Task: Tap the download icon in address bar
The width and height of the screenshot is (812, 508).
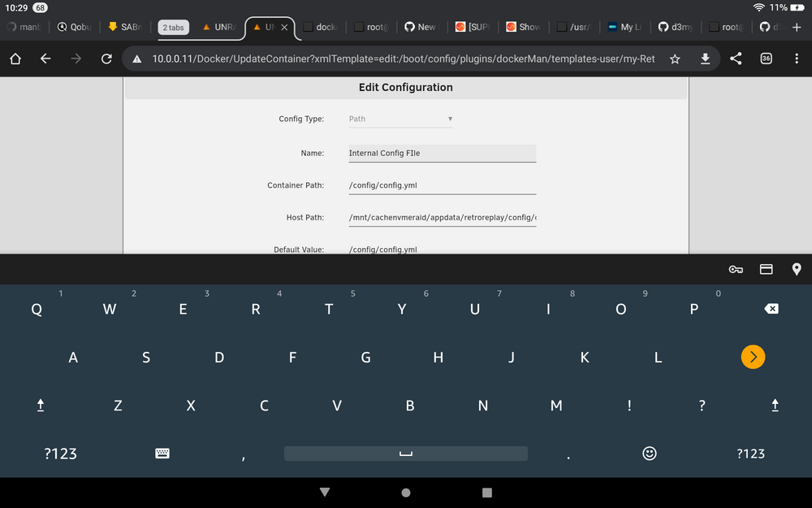Action: (x=705, y=59)
